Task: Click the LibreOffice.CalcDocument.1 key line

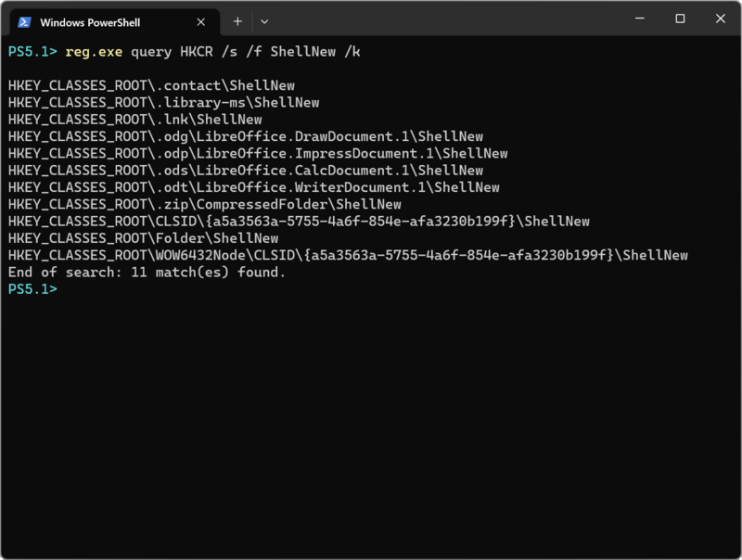Action: pyautogui.click(x=245, y=171)
